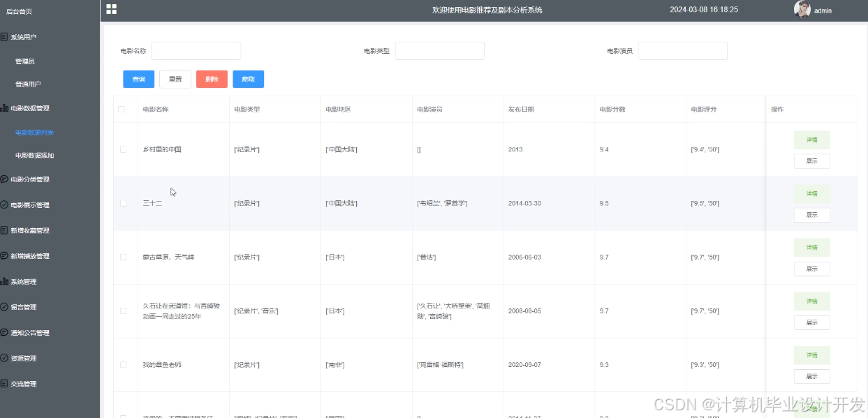The height and width of the screenshot is (418, 868).
Task: Click the blue 查询 button
Action: pyautogui.click(x=138, y=79)
